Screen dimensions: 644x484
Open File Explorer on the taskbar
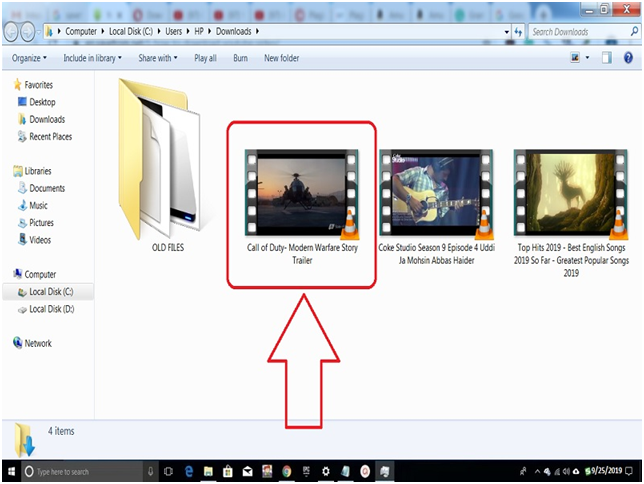(208, 471)
